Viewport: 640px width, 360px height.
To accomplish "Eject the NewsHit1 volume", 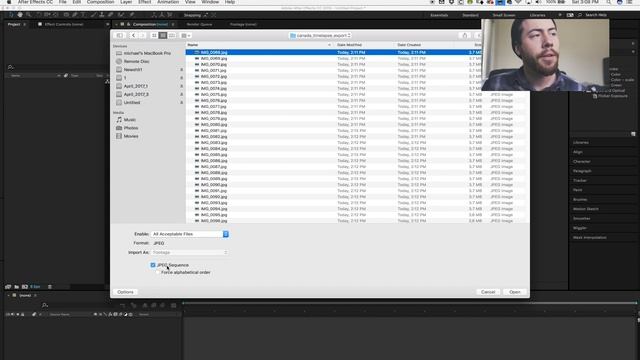I will point(181,70).
